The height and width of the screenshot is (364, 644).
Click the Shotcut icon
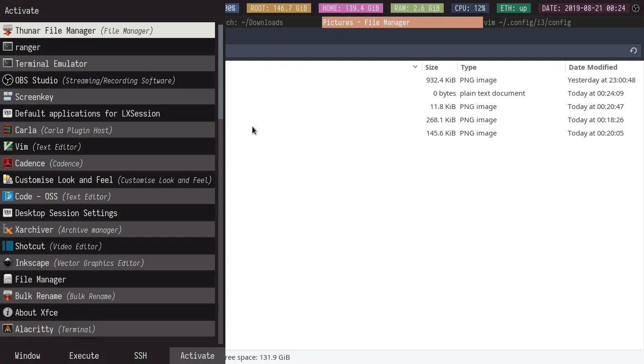tap(8, 246)
